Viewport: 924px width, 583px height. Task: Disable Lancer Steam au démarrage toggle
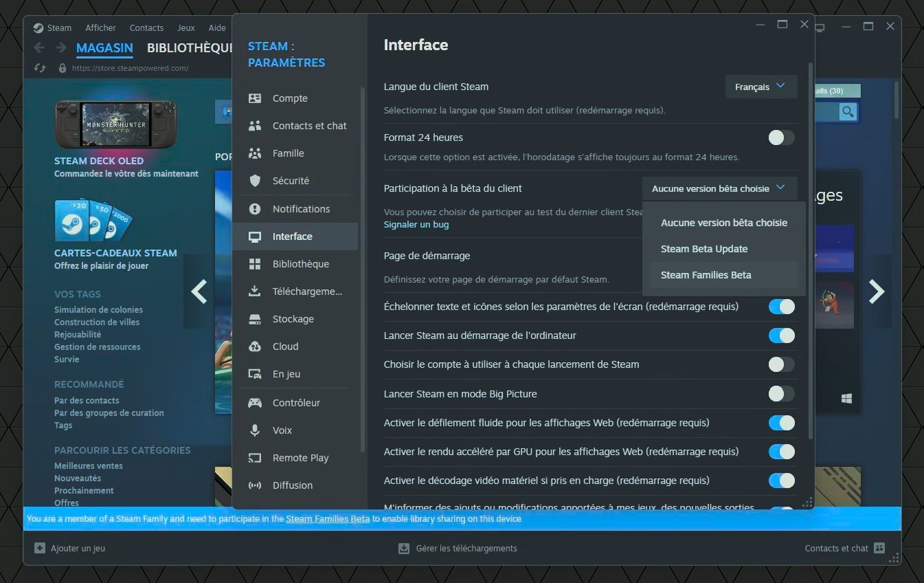click(x=781, y=335)
